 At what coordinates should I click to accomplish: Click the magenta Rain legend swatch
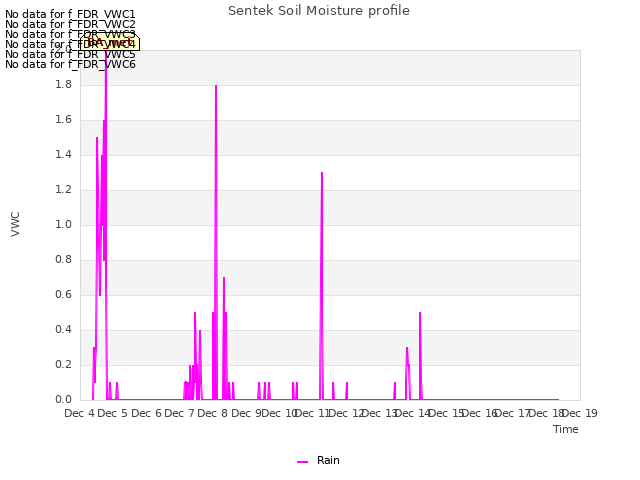pyautogui.click(x=302, y=462)
